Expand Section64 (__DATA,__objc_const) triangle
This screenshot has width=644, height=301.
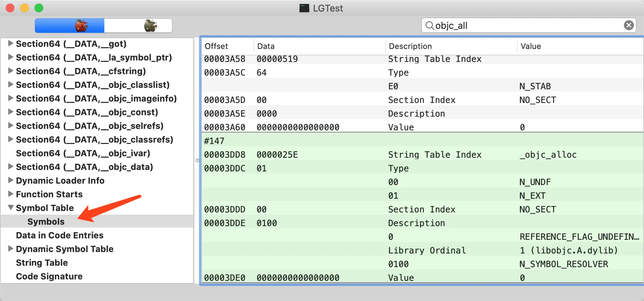pyautogui.click(x=11, y=112)
